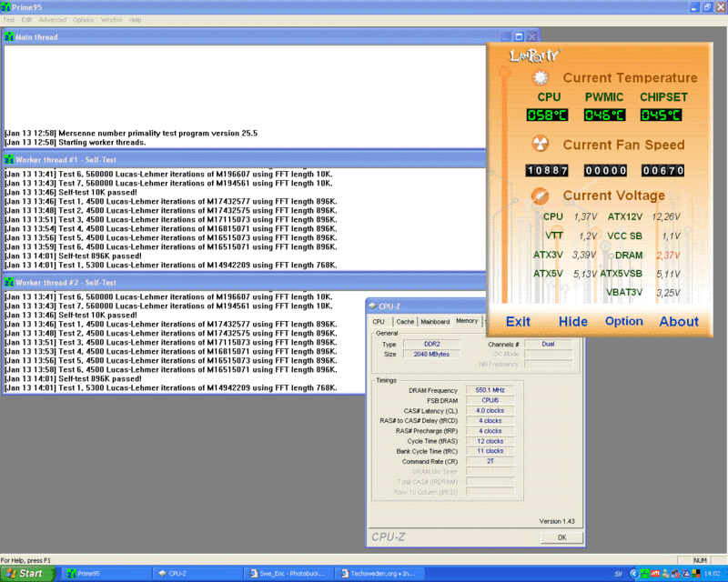Viewport: 728px width, 582px height.
Task: Open the Edit menu in Prime95
Action: point(26,20)
